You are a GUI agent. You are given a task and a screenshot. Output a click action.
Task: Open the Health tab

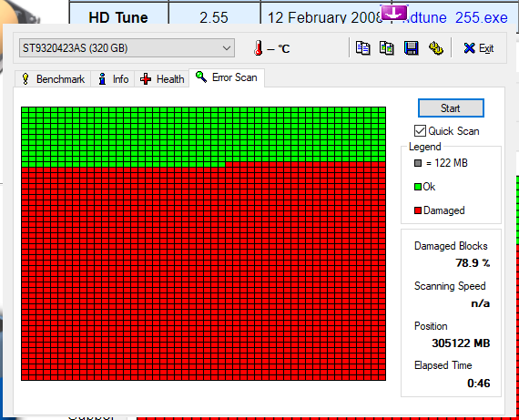[x=162, y=79]
